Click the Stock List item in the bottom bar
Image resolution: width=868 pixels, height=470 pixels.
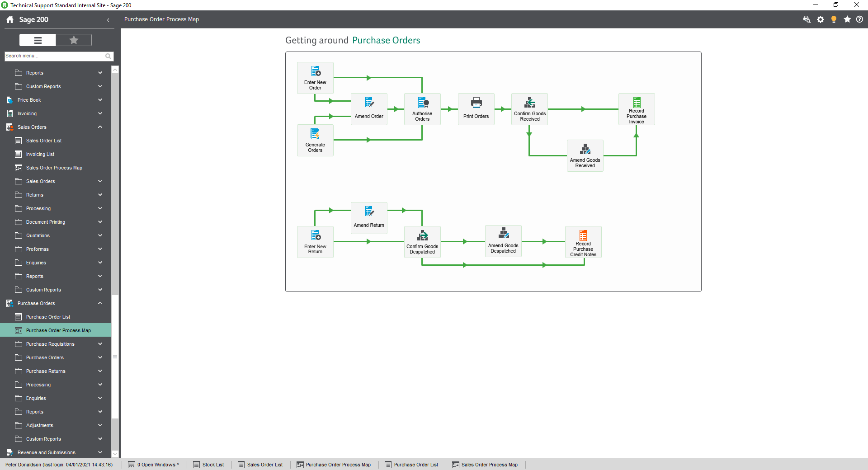[x=209, y=465]
